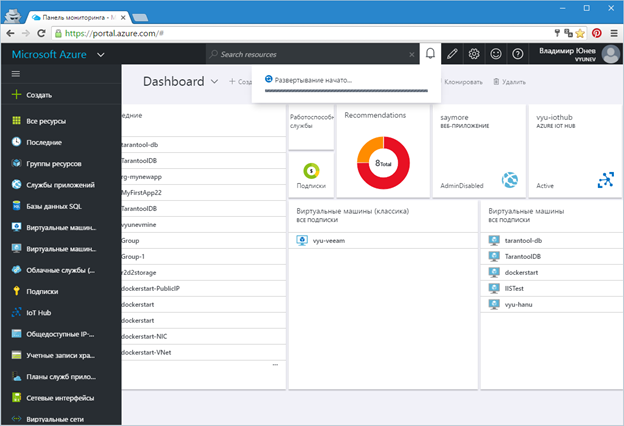Bookmark page with the star icon

click(x=580, y=33)
